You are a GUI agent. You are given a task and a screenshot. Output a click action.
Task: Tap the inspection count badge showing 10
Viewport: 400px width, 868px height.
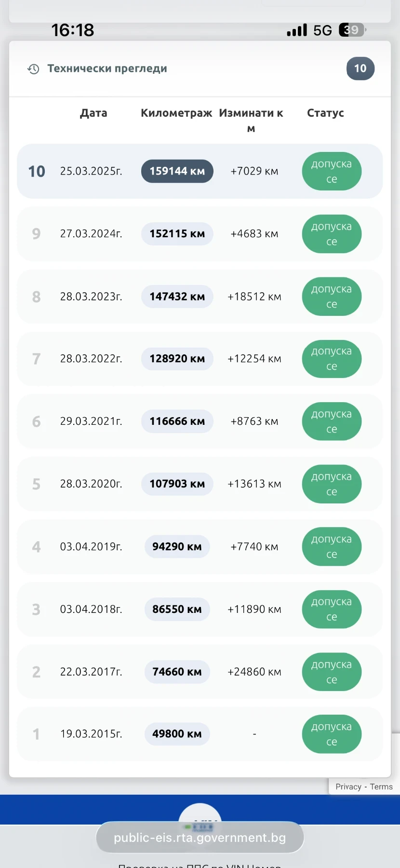360,68
